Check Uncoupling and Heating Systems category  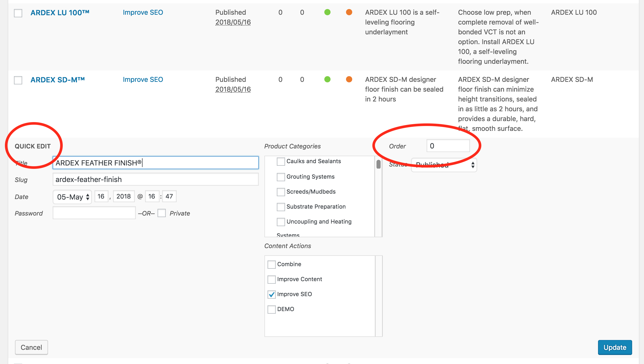[281, 222]
